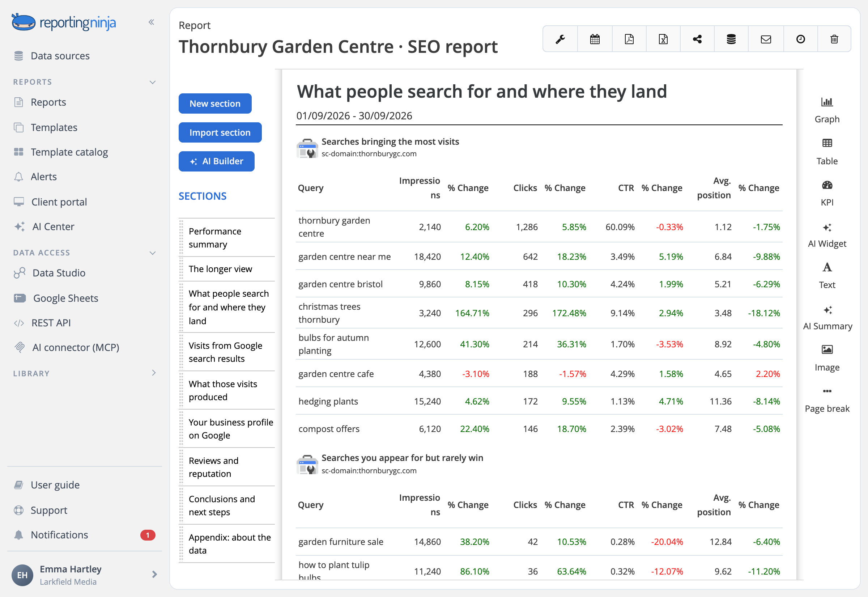This screenshot has width=868, height=597.
Task: Open Template catalog
Action: click(x=61, y=152)
